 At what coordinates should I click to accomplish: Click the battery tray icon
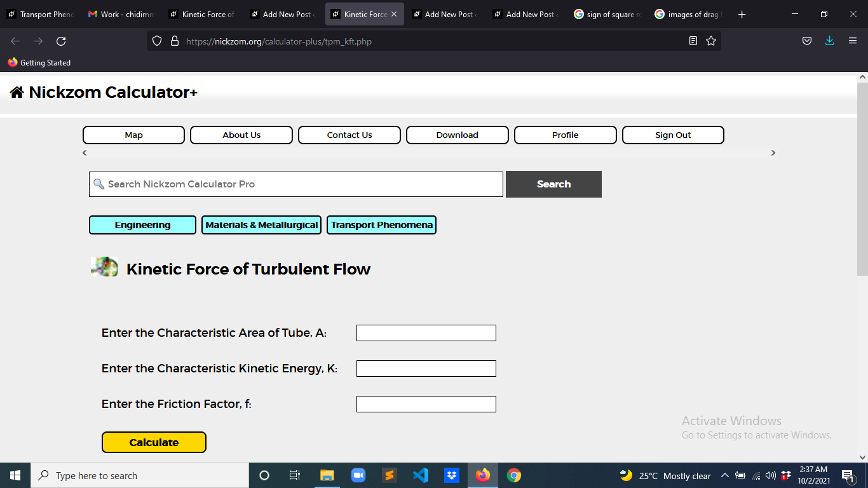coord(740,475)
